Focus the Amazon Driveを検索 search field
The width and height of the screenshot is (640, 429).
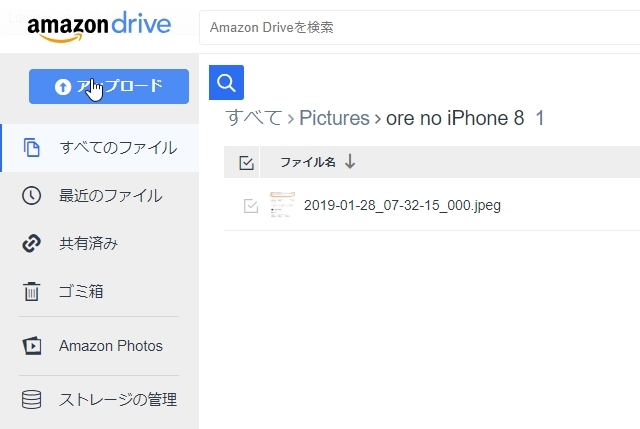[x=419, y=27]
